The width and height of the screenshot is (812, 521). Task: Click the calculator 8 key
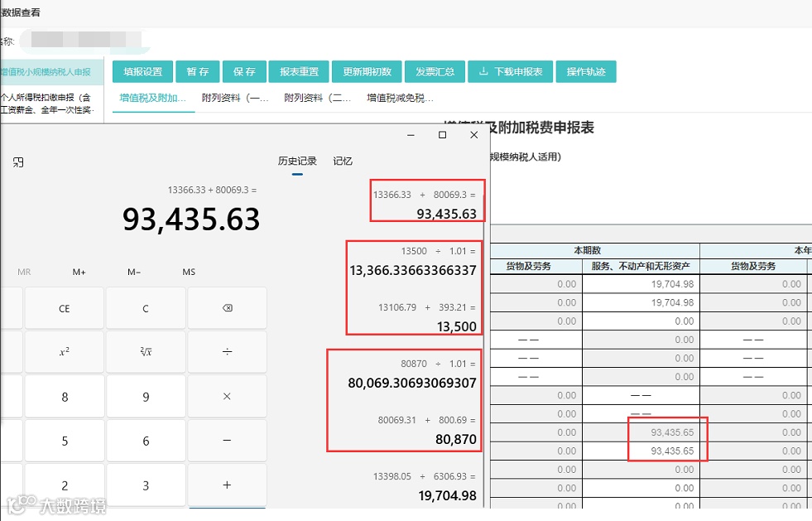[x=65, y=397]
